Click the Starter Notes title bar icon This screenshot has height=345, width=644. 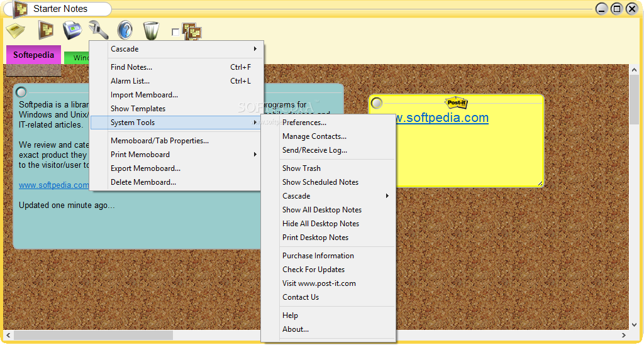21,9
